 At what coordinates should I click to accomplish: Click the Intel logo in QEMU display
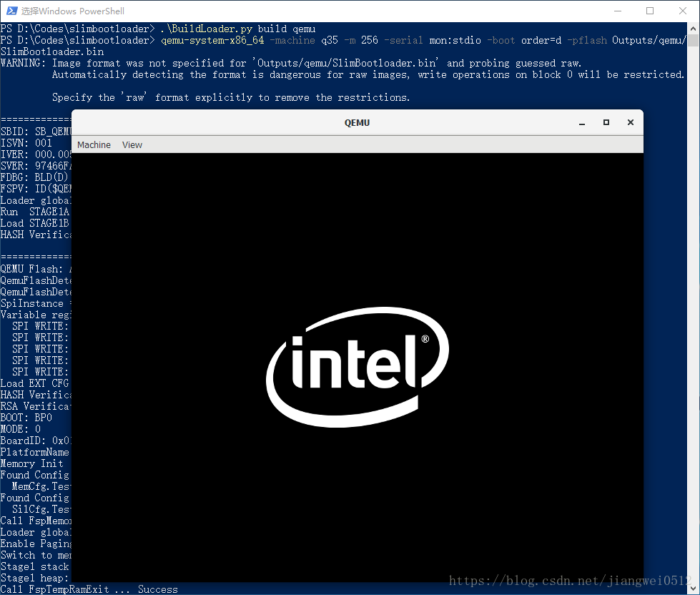[x=358, y=367]
